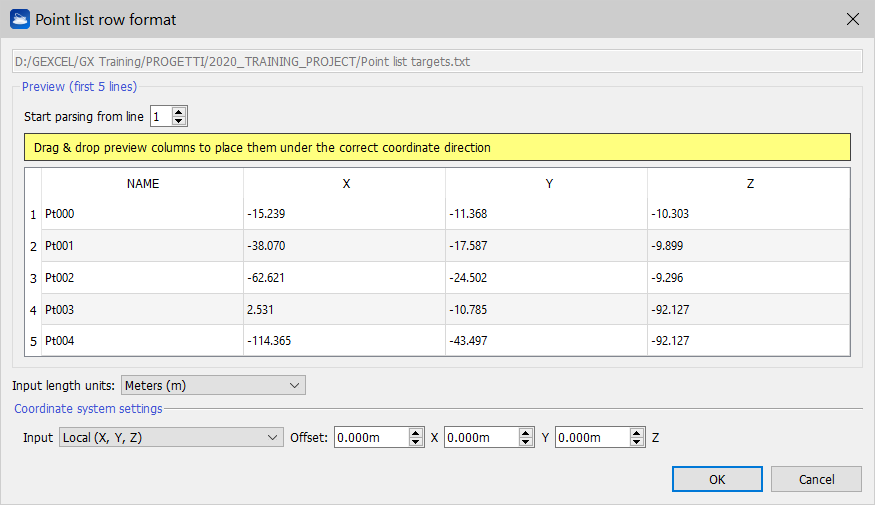This screenshot has width=875, height=505.
Task: Select row 5 header in preview table
Action: pos(33,341)
